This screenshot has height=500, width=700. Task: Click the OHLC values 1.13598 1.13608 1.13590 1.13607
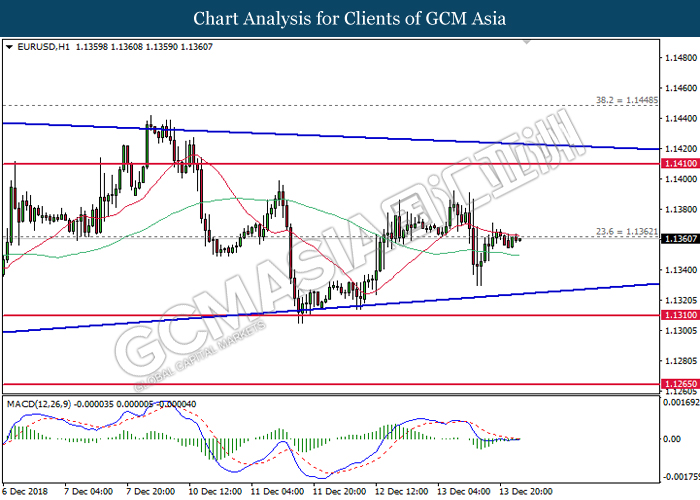[144, 47]
